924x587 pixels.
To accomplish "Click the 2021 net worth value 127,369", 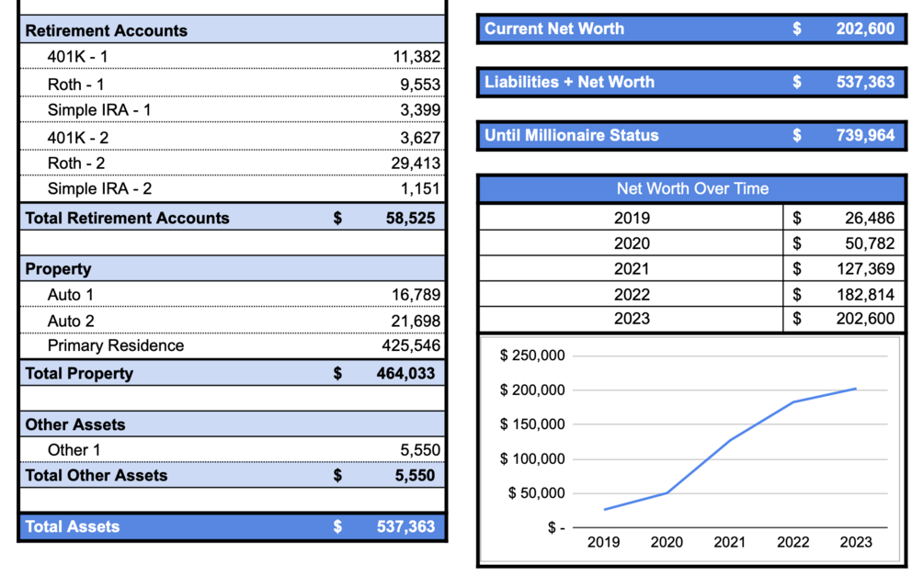I will coord(866,268).
